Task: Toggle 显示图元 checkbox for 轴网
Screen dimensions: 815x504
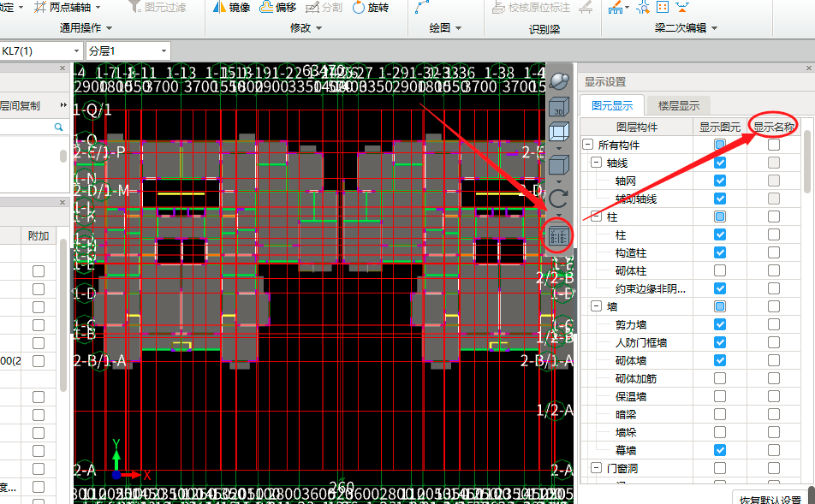Action: click(720, 181)
